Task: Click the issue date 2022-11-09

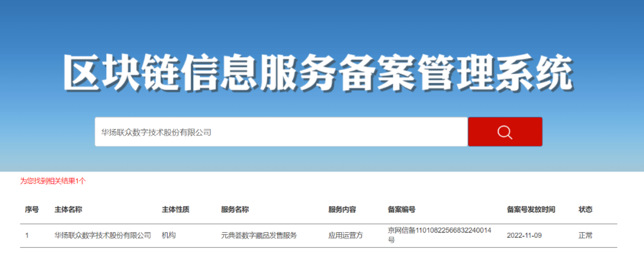Action: 525,235
